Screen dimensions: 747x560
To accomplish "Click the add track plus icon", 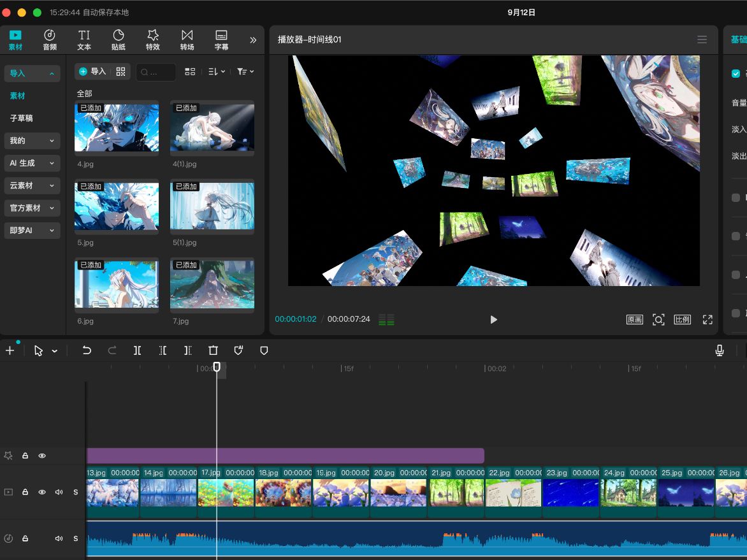I will point(10,350).
